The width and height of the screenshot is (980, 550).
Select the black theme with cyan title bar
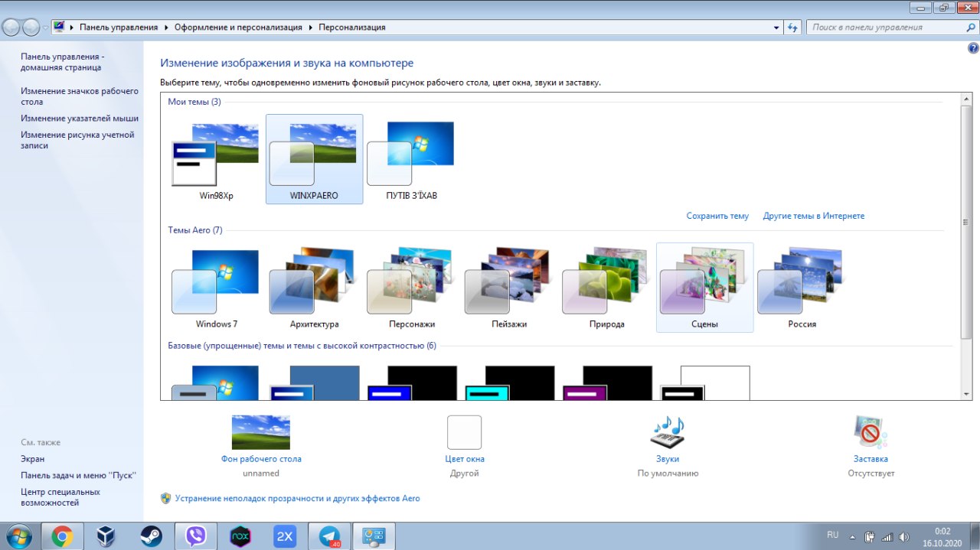click(510, 382)
